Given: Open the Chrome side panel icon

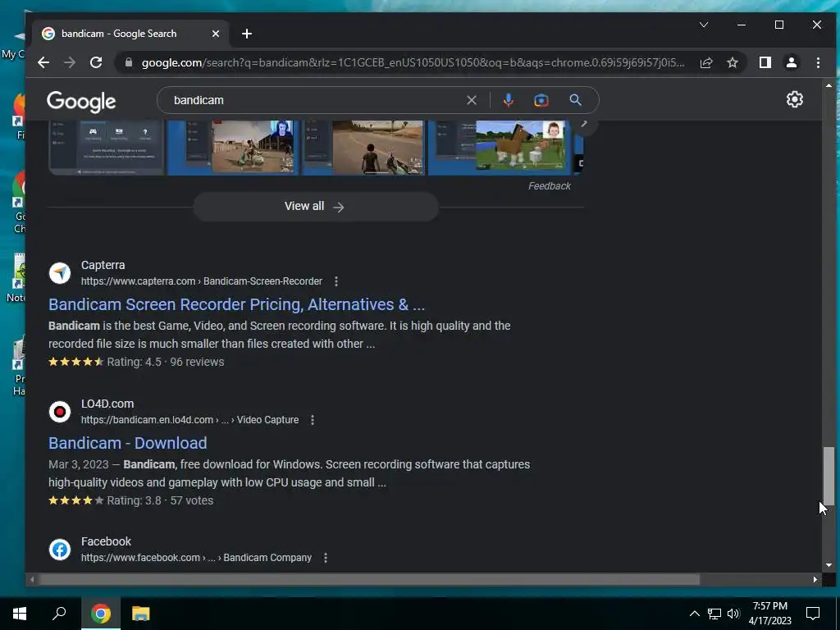Looking at the screenshot, I should point(765,62).
